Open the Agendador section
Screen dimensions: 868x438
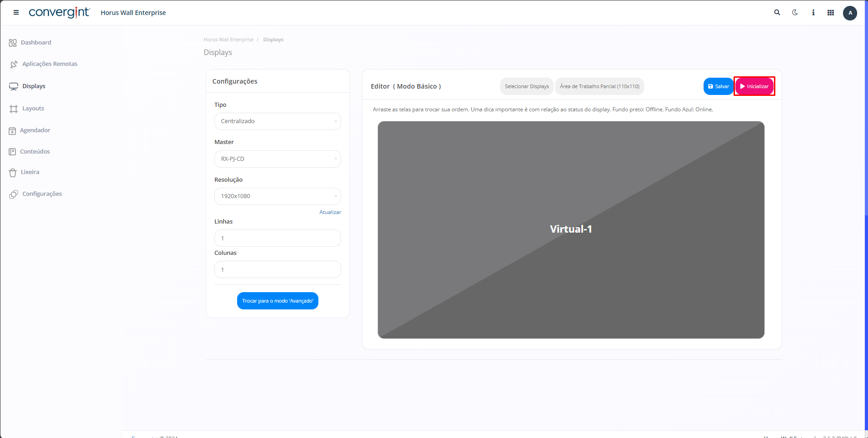coord(35,130)
